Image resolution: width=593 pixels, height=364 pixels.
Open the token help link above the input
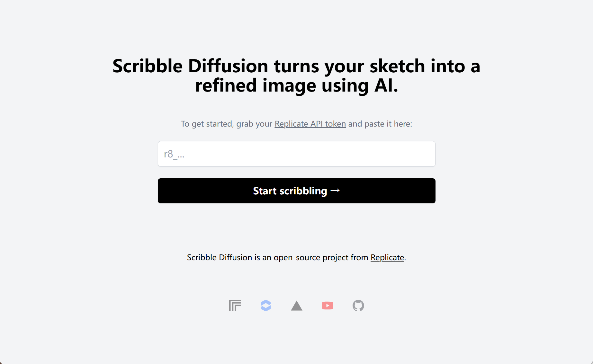[310, 124]
